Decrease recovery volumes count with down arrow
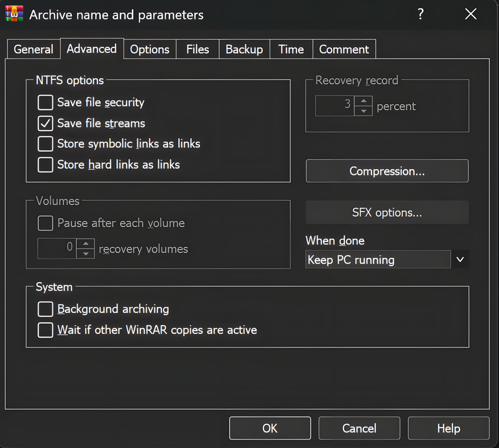Screen dimensions: 499x448 [x=85, y=254]
